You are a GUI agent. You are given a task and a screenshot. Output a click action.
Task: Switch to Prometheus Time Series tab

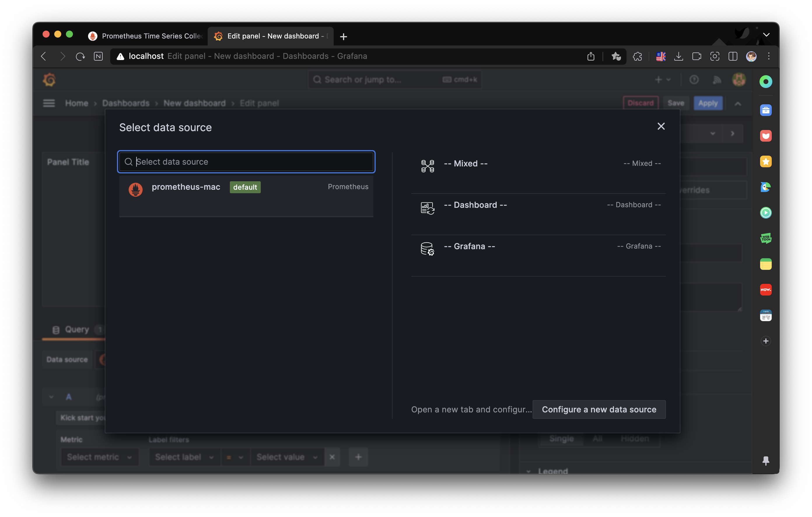pyautogui.click(x=145, y=36)
